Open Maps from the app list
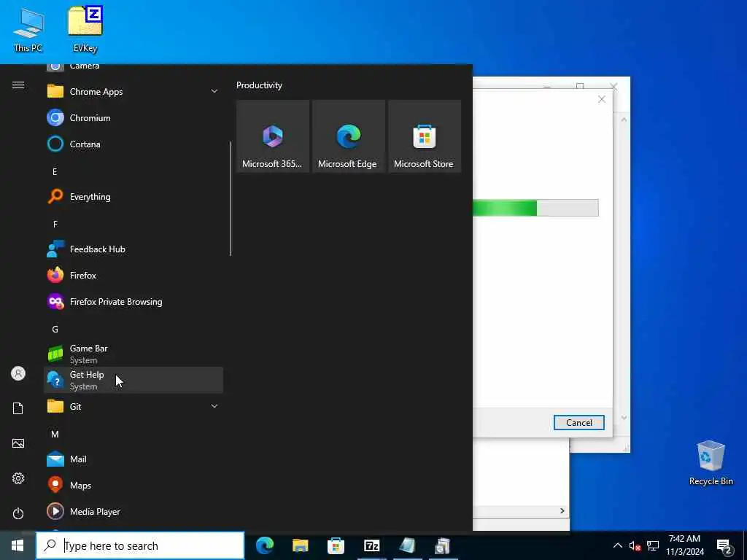 [133, 485]
